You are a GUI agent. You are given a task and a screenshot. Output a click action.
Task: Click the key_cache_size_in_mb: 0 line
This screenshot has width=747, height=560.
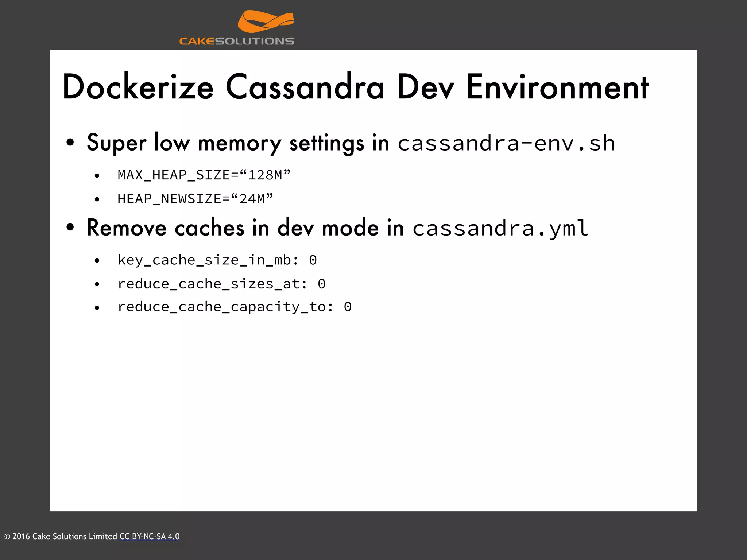[217, 260]
